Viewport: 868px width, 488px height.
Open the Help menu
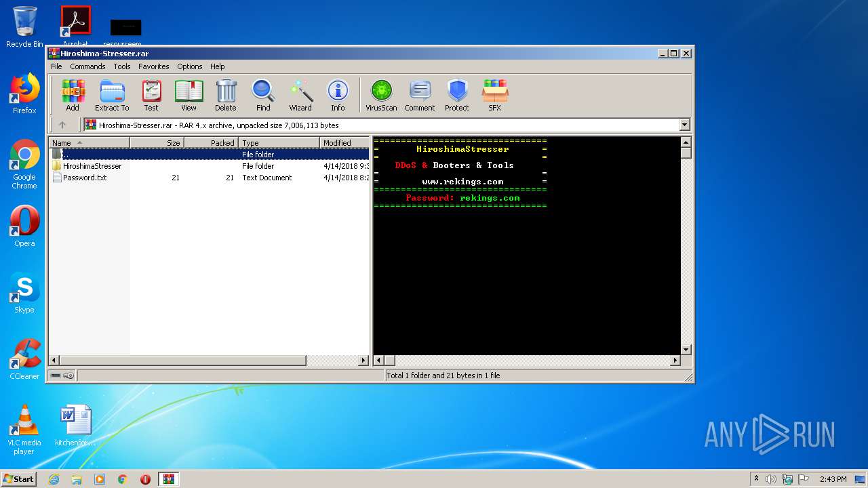tap(217, 66)
